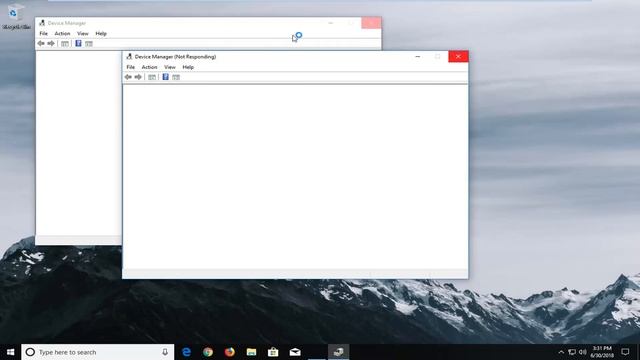Click rightmost toolbar icon in front Device Manager
The height and width of the screenshot is (360, 640).
tap(176, 77)
